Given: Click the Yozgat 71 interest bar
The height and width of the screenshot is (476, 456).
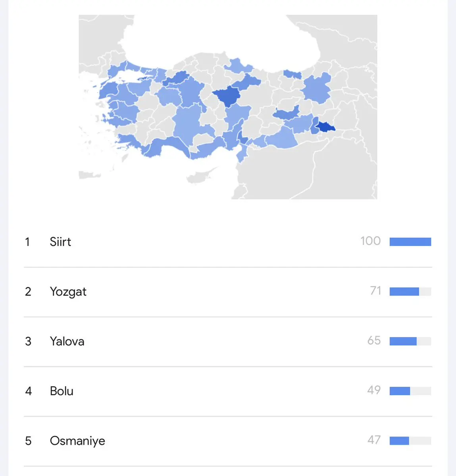Looking at the screenshot, I should tap(410, 291).
